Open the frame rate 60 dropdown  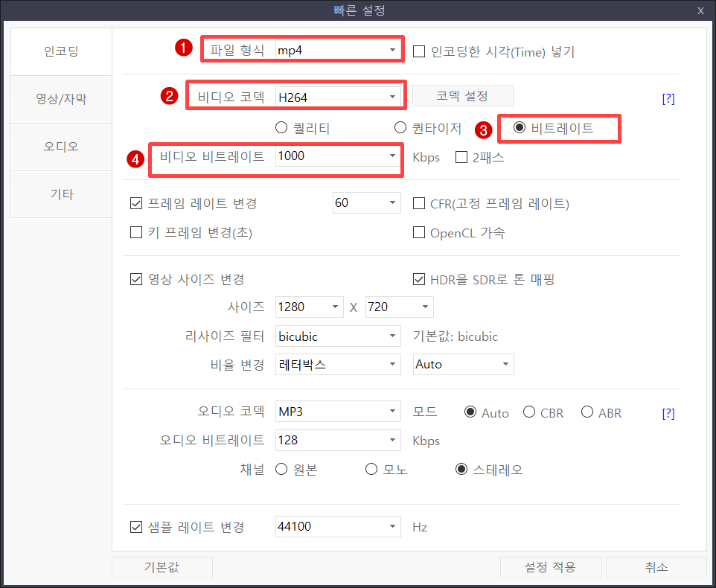(367, 202)
